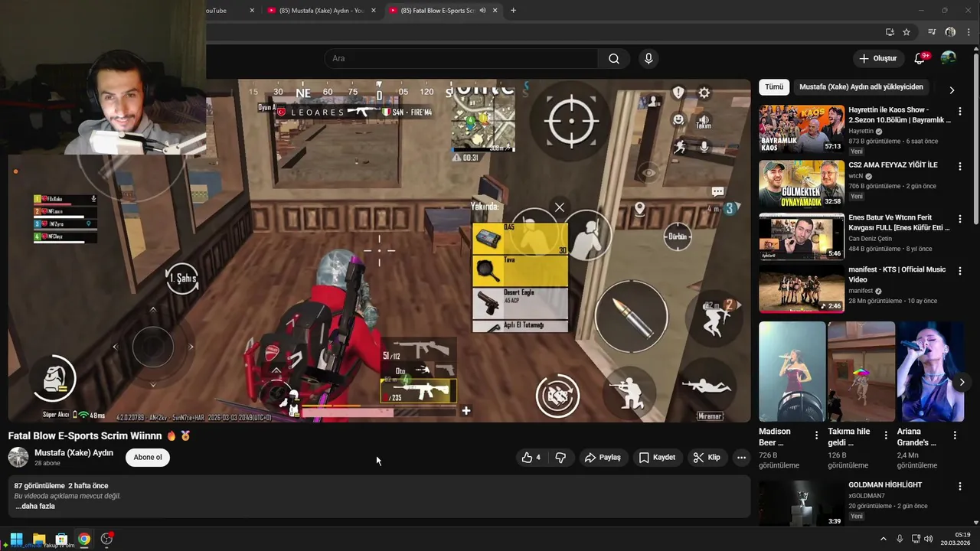Screen dimensions: 980x551
Task: Open the Chrome profile avatar
Action: tap(950, 32)
